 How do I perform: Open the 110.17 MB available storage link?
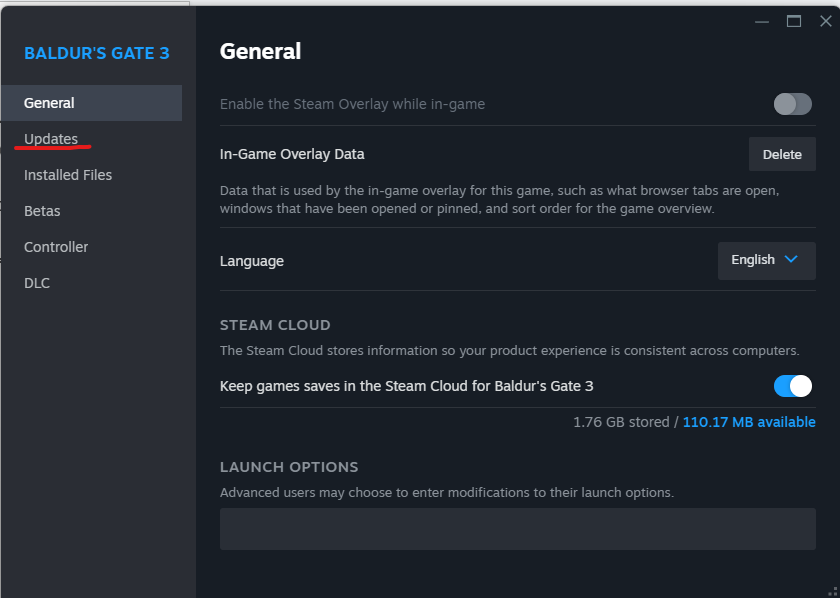748,422
